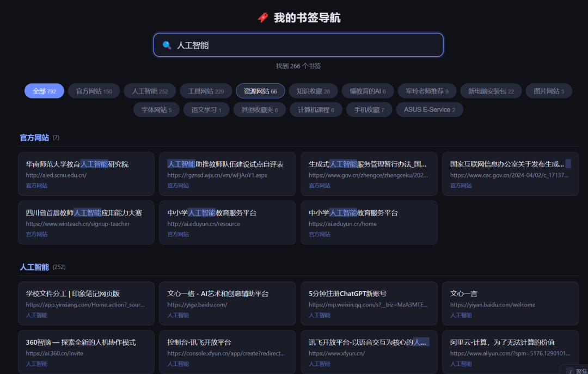This screenshot has height=374, width=588.
Task: Select the 人工智能 252 filter tab
Action: 150,91
